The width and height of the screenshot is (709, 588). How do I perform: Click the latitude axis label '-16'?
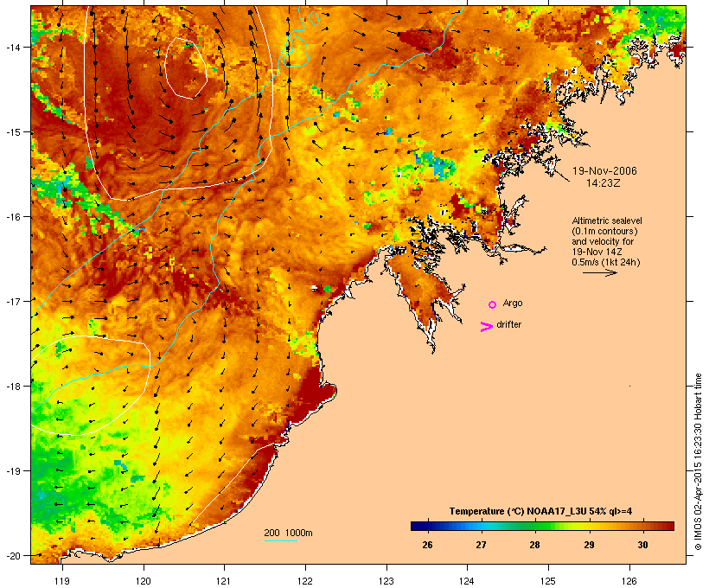pos(13,217)
